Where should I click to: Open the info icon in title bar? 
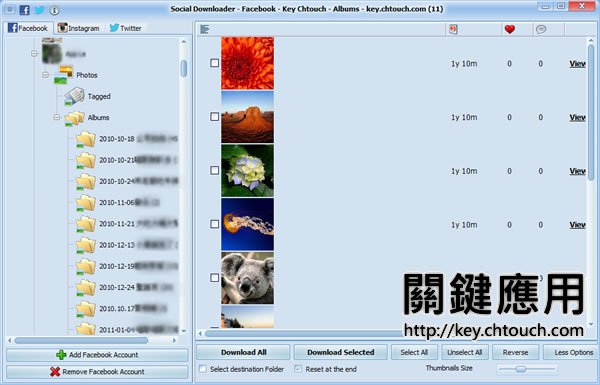pyautogui.click(x=54, y=10)
